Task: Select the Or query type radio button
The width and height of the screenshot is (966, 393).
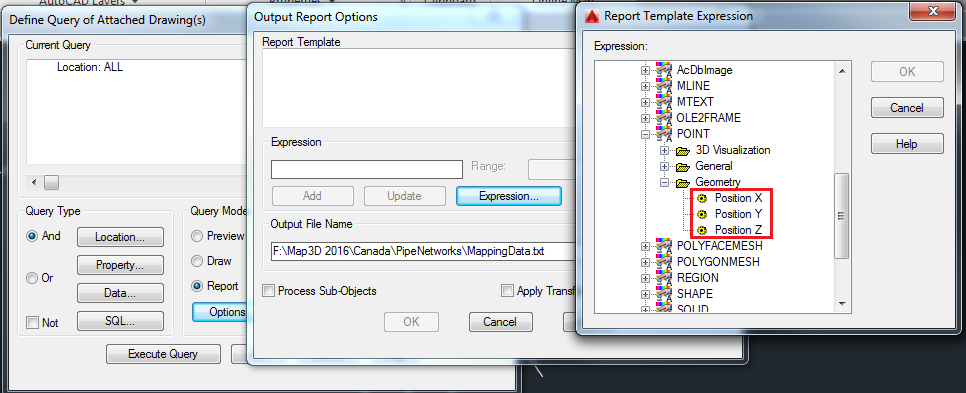Action: click(32, 278)
